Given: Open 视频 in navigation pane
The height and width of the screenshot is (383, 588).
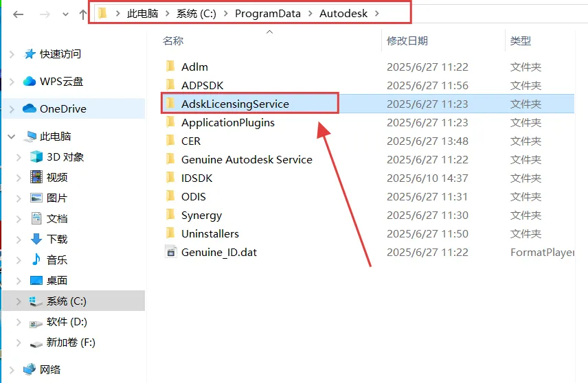Looking at the screenshot, I should click(x=57, y=177).
